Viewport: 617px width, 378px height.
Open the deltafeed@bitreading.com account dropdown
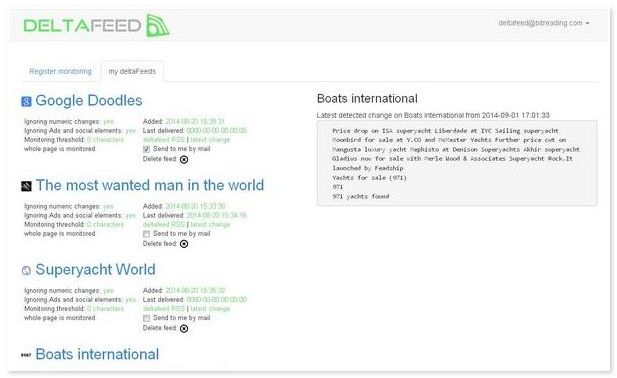(544, 23)
